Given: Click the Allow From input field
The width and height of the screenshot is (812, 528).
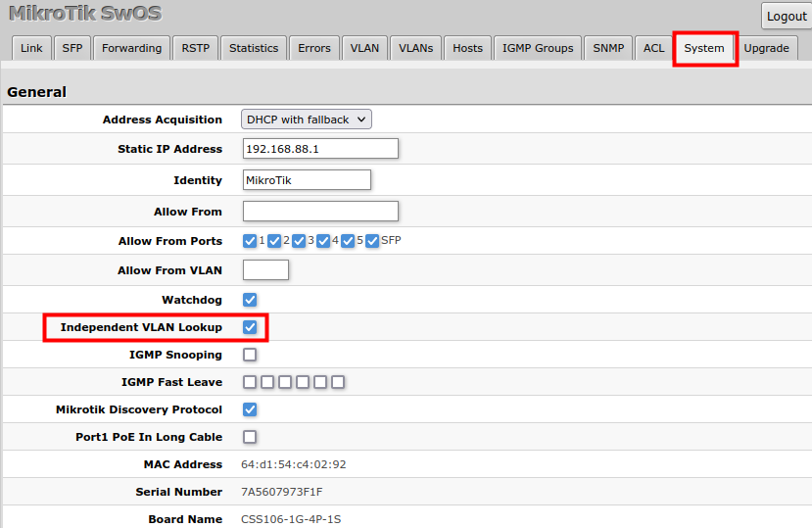Looking at the screenshot, I should 320,212.
